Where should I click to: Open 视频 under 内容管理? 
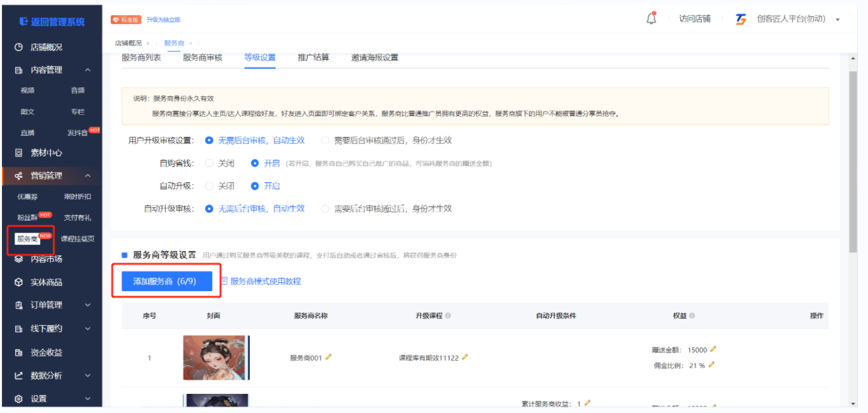click(x=27, y=91)
